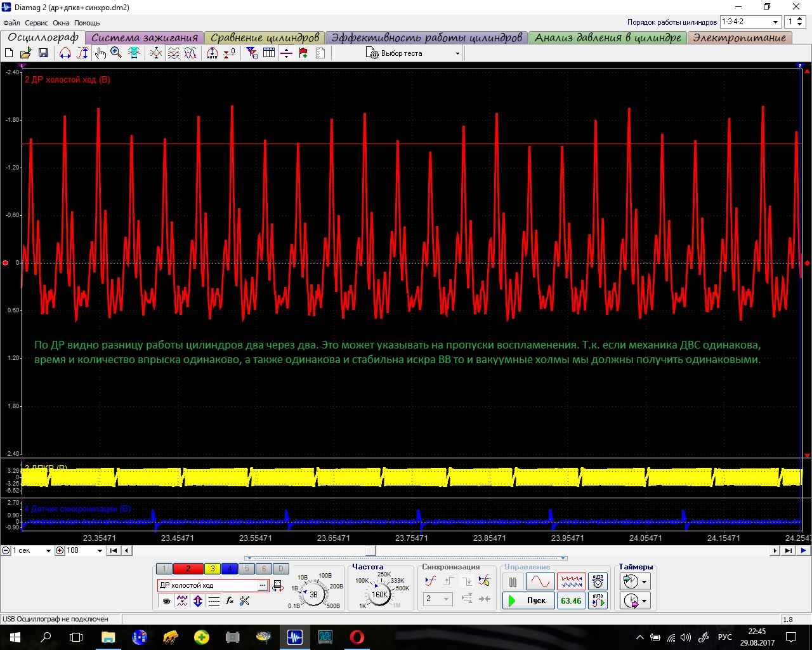
Task: Open channel tools wrench settings icon
Action: (x=245, y=600)
